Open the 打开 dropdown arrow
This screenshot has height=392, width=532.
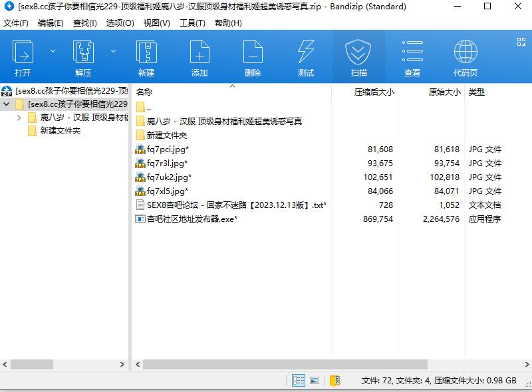point(53,51)
